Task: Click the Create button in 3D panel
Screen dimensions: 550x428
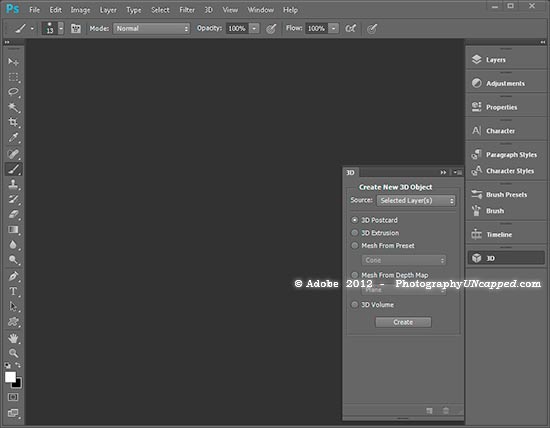Action: (403, 322)
